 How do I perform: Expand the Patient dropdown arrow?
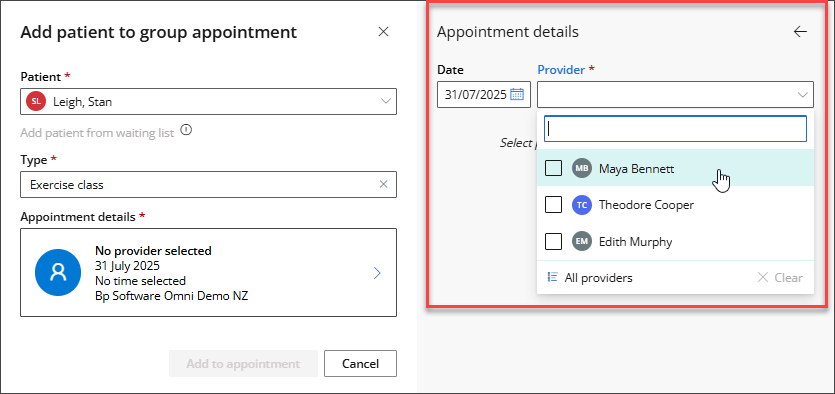pos(386,101)
